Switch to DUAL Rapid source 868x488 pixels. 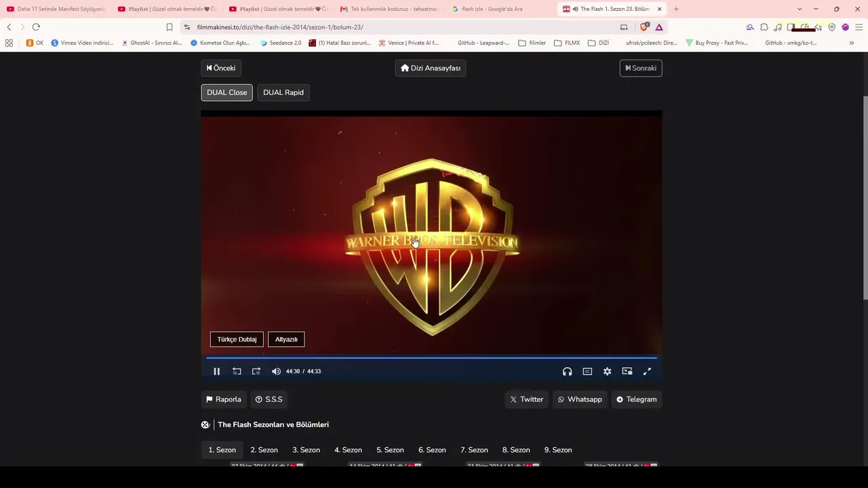[x=283, y=92]
